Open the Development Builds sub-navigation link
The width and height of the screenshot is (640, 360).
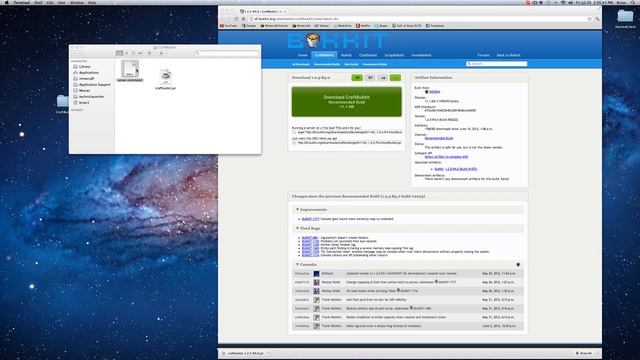[x=375, y=64]
